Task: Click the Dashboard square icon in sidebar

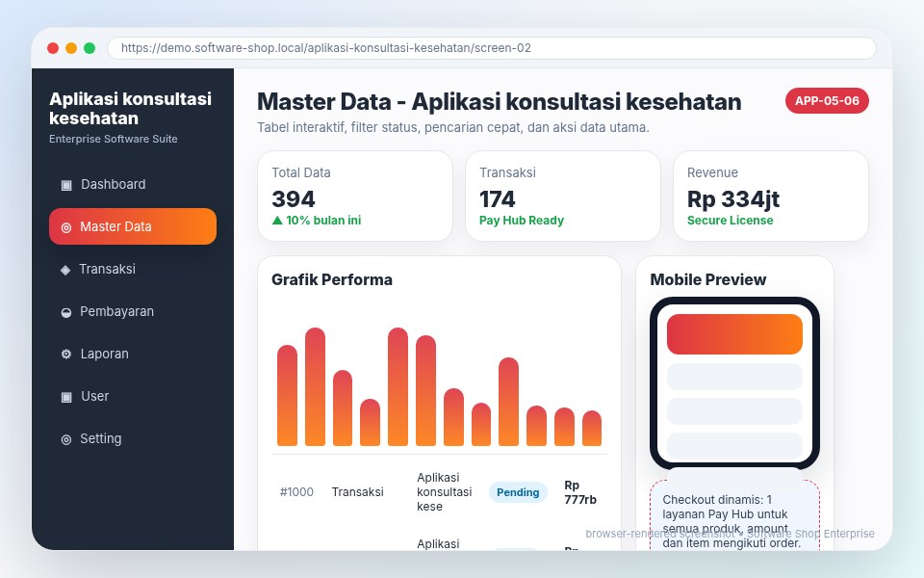Action: point(66,185)
